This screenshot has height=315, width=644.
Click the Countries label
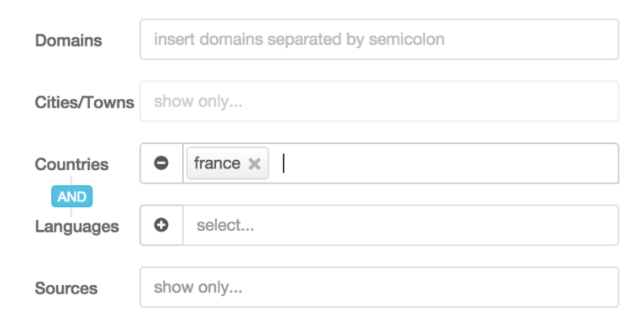pyautogui.click(x=72, y=165)
